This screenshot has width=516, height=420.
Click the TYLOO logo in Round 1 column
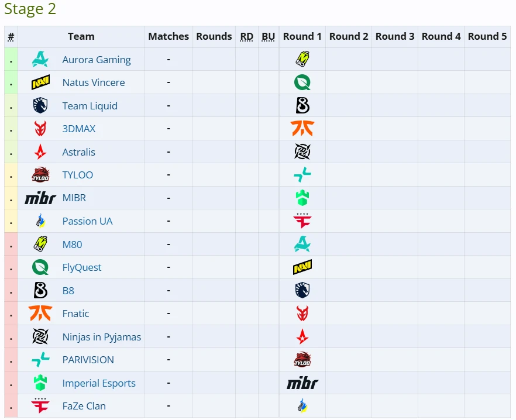click(x=302, y=360)
